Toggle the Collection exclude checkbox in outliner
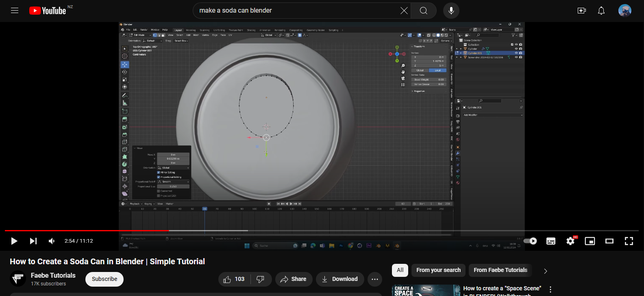Viewport: 644px width, 296px height. [512, 44]
